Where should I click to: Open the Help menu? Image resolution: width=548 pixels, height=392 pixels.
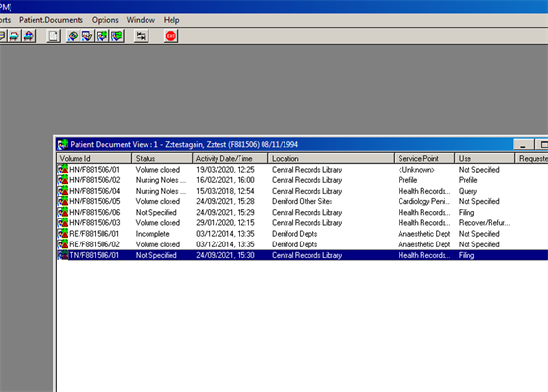click(171, 20)
